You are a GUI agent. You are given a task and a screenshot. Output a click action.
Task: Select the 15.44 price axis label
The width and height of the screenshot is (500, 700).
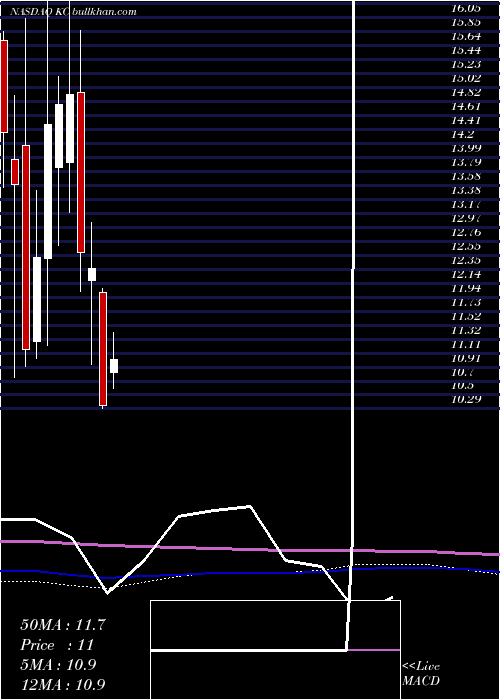click(466, 50)
